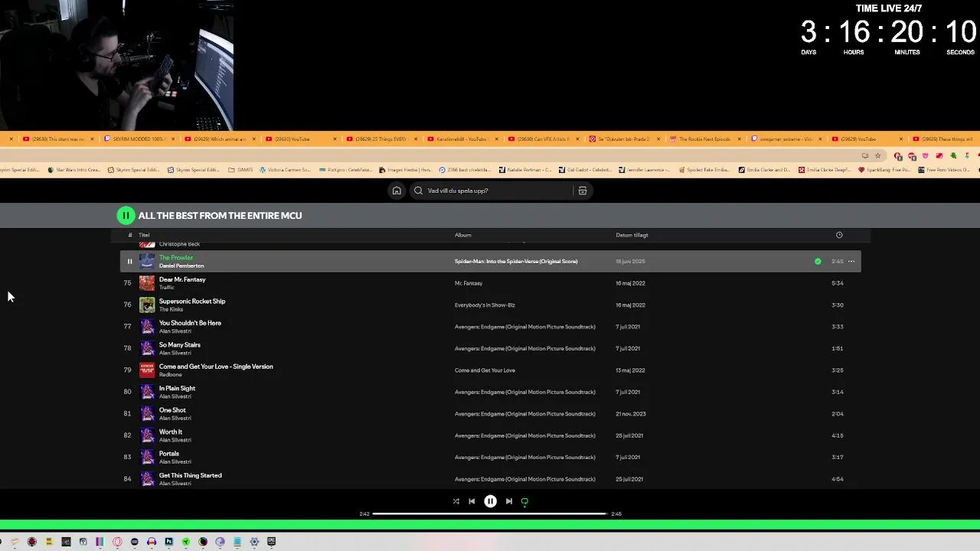Image resolution: width=980 pixels, height=551 pixels.
Task: Open artist link The Kinks
Action: [x=170, y=310]
